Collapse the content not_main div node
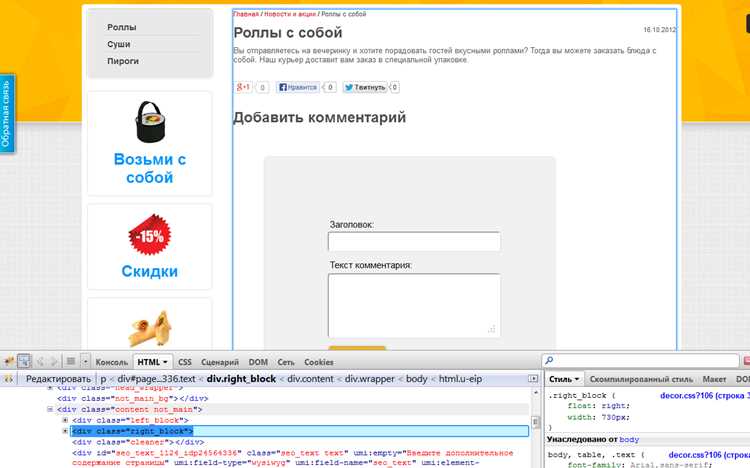The width and height of the screenshot is (750, 468). [50, 409]
